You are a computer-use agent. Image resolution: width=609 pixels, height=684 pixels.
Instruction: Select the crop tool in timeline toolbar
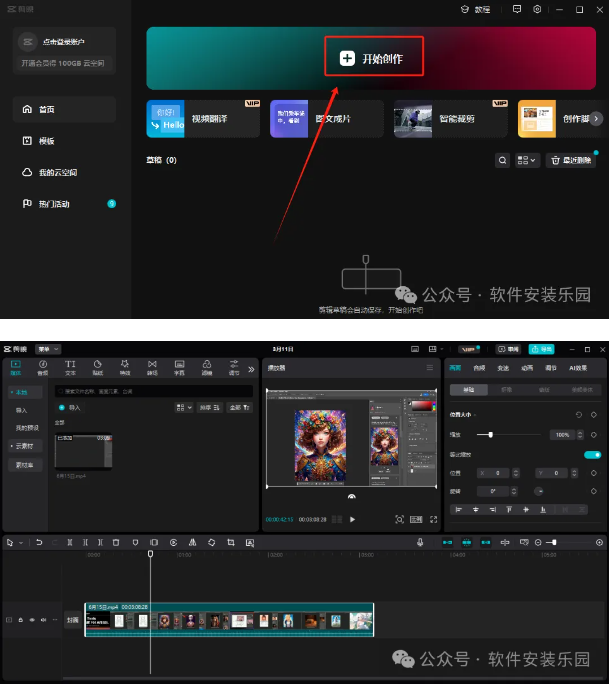coord(231,542)
